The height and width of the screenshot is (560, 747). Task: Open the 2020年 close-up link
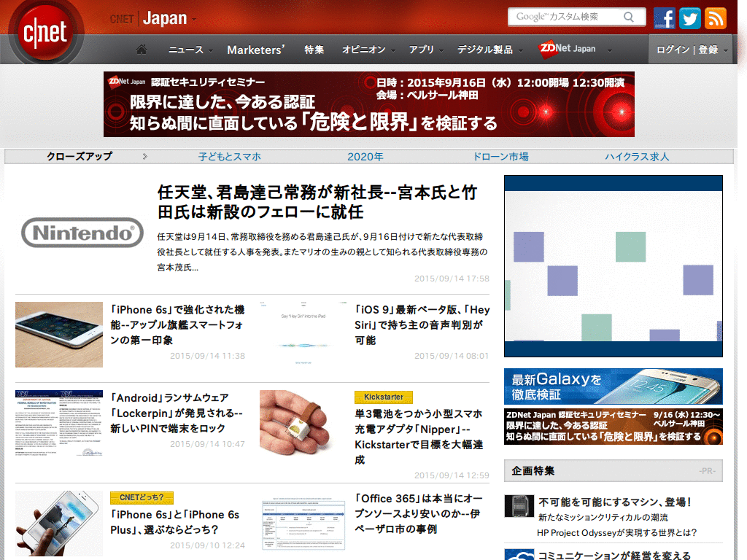point(365,157)
